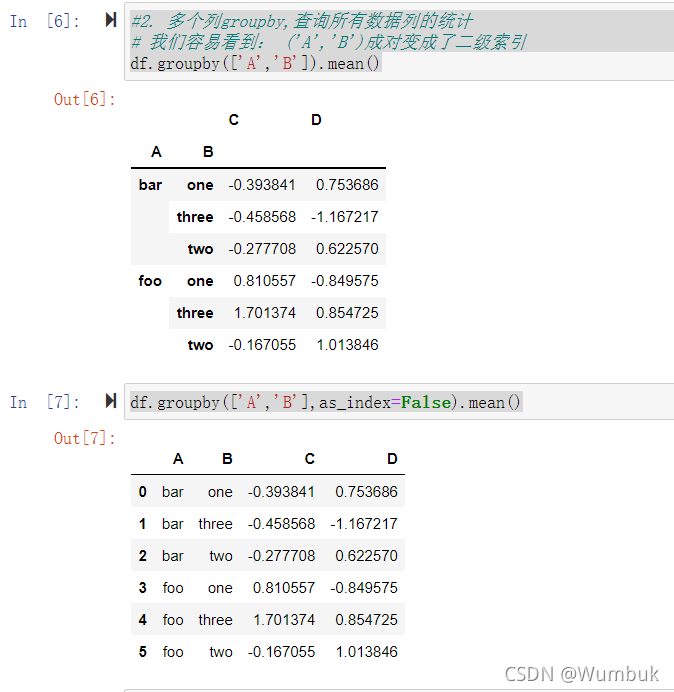Click the bold 'three' label in foo group
Screen dimensions: 674x692
[195, 313]
